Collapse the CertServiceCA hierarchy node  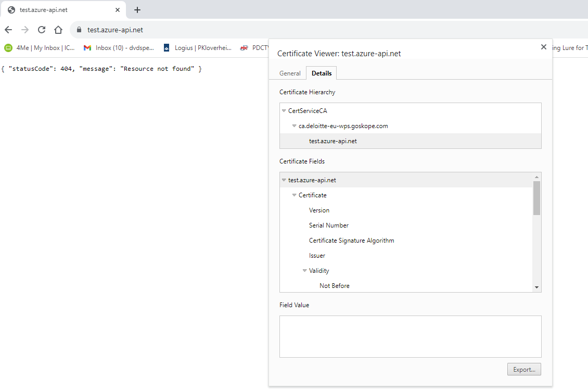284,111
